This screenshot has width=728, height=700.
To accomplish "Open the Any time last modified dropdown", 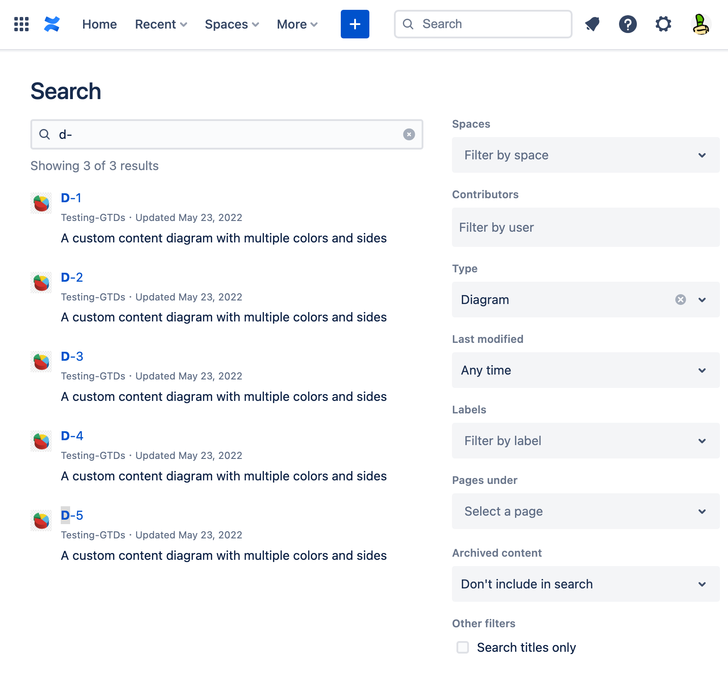I will [585, 370].
